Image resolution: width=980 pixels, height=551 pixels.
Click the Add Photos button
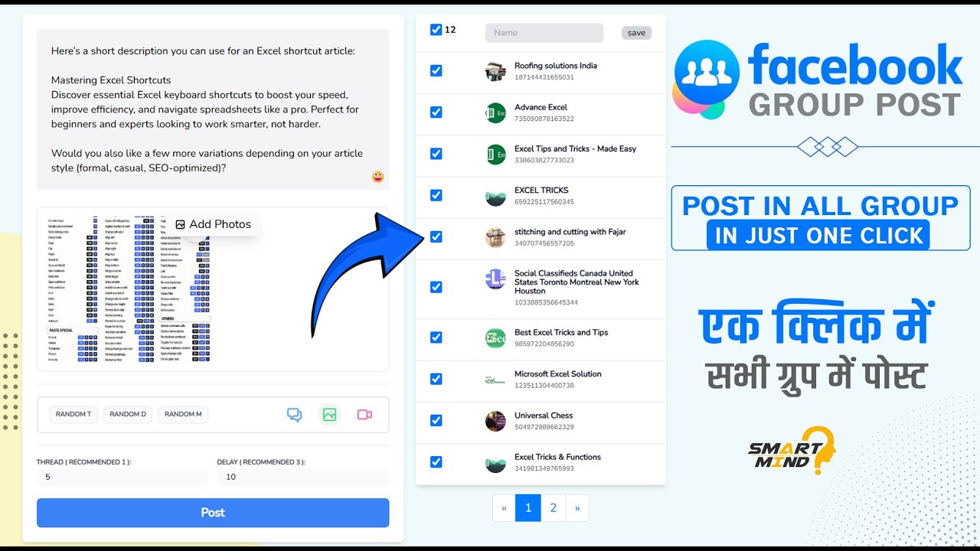pyautogui.click(x=213, y=224)
